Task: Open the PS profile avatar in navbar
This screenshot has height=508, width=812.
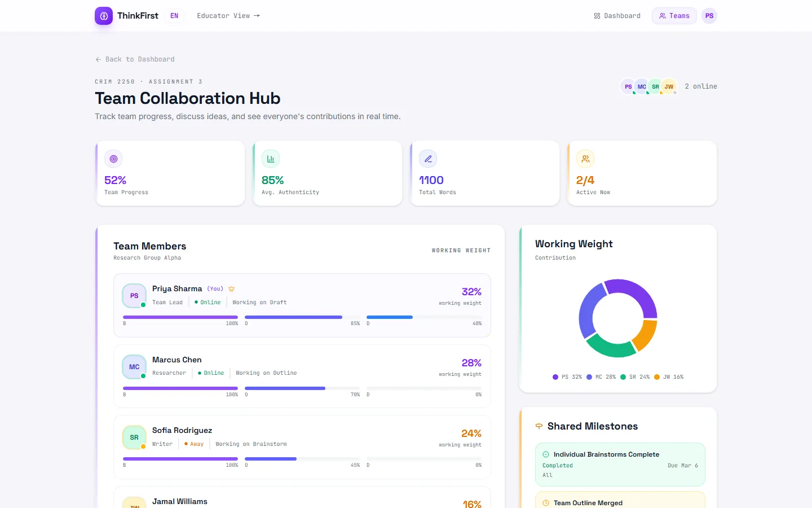Action: 709,16
